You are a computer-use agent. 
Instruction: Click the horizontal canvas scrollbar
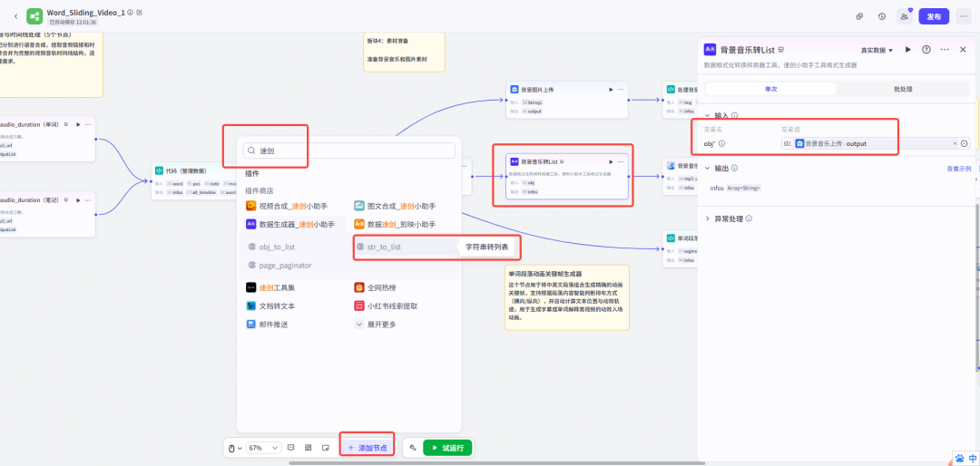click(497, 463)
